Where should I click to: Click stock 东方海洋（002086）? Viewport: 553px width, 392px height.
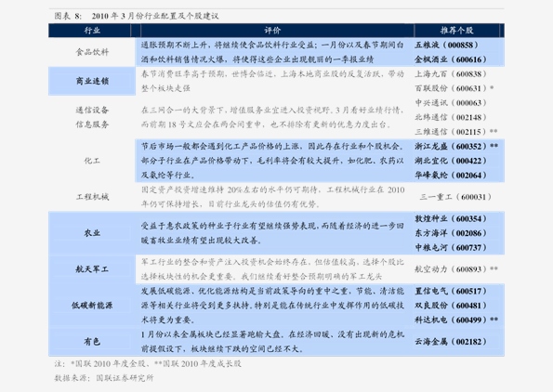[x=451, y=233]
